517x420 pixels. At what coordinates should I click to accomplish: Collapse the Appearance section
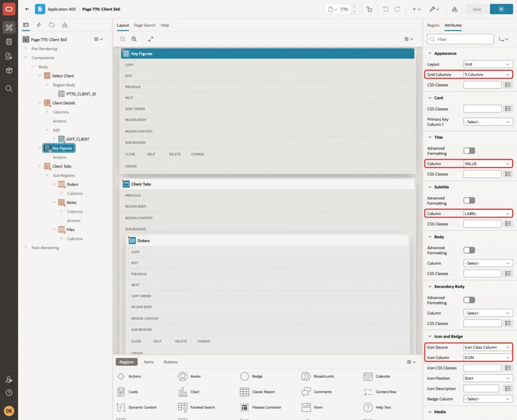click(430, 54)
